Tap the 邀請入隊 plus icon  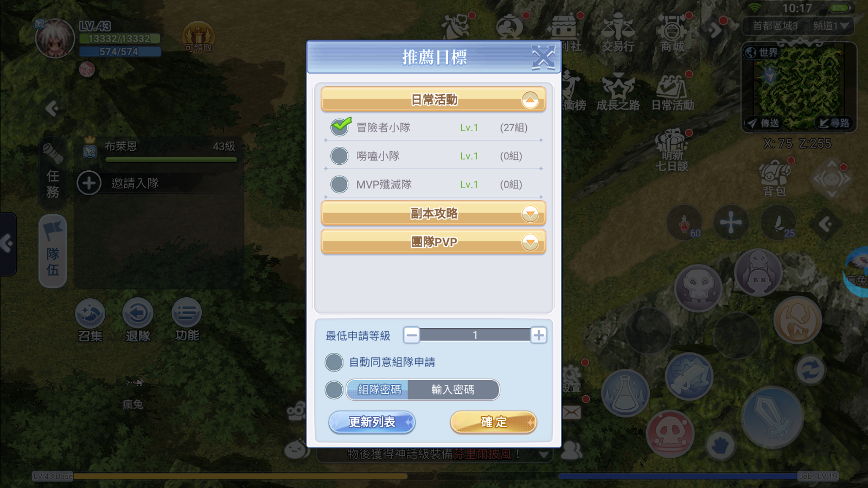point(89,183)
